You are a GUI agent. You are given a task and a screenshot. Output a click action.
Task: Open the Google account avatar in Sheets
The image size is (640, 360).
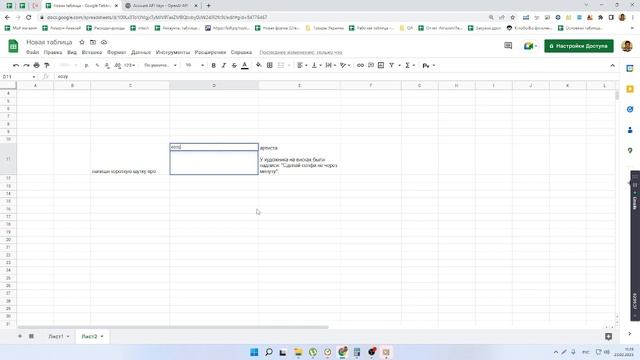coord(627,46)
